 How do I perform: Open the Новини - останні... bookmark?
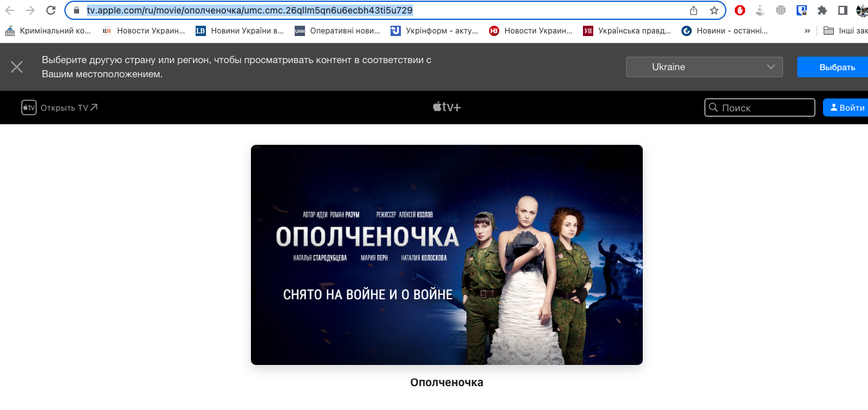coord(725,30)
